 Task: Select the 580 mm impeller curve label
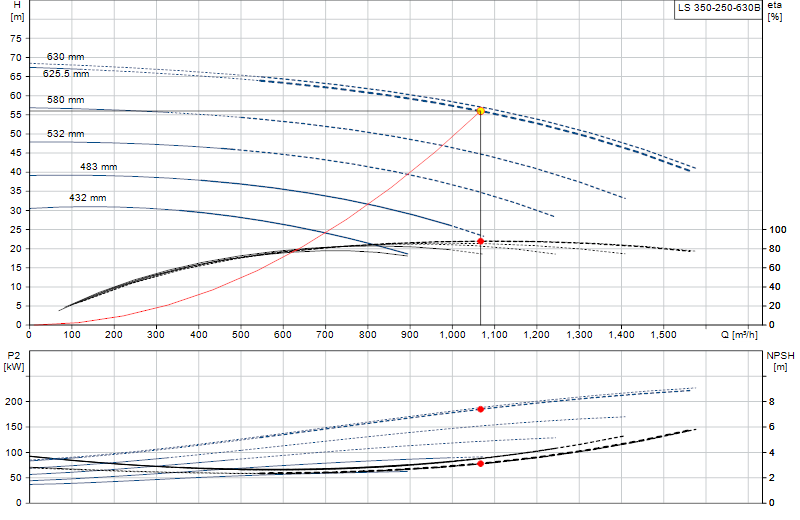(65, 100)
